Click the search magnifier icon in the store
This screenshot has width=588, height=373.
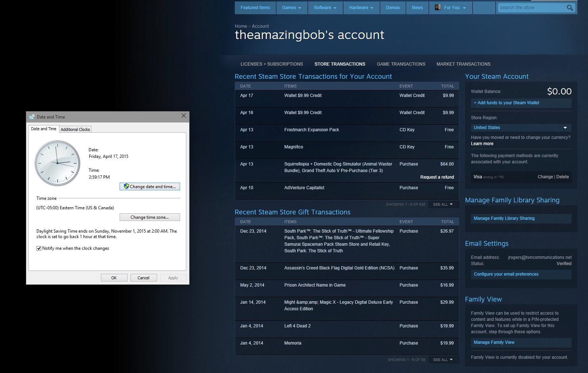tap(570, 8)
